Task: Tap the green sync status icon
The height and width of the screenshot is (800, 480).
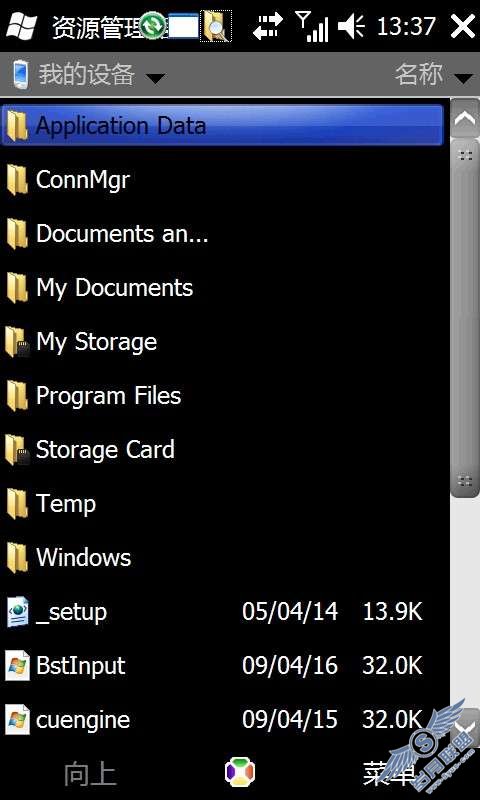Action: pos(153,26)
